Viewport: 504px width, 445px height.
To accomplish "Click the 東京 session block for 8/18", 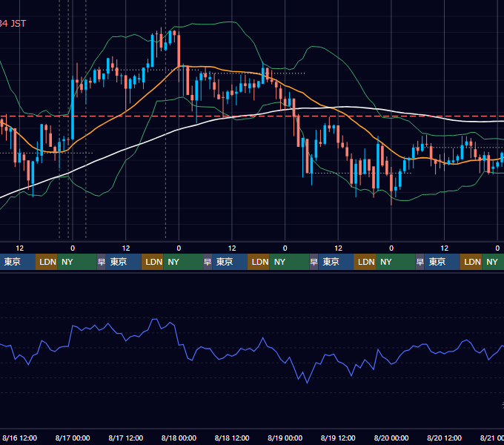I will 230,262.
